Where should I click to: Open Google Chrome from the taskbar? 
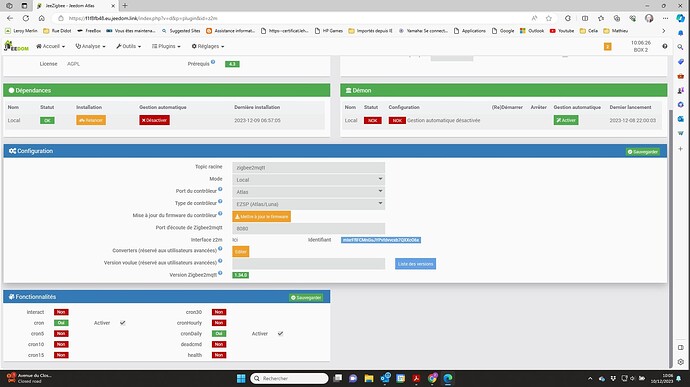[x=432, y=378]
